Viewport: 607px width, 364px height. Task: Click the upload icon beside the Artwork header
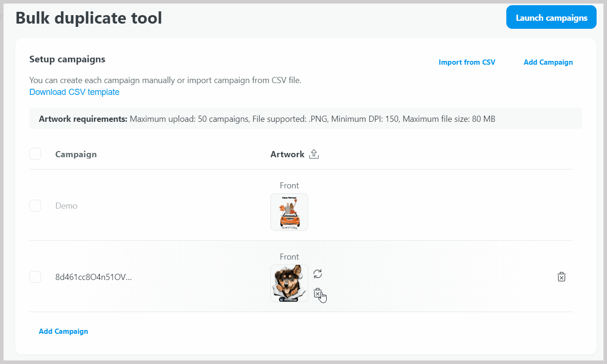coord(314,154)
